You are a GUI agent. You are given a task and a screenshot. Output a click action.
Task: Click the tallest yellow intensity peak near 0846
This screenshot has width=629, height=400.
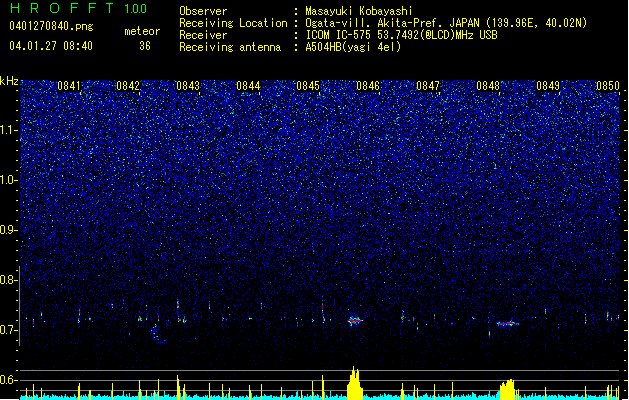tap(355, 383)
